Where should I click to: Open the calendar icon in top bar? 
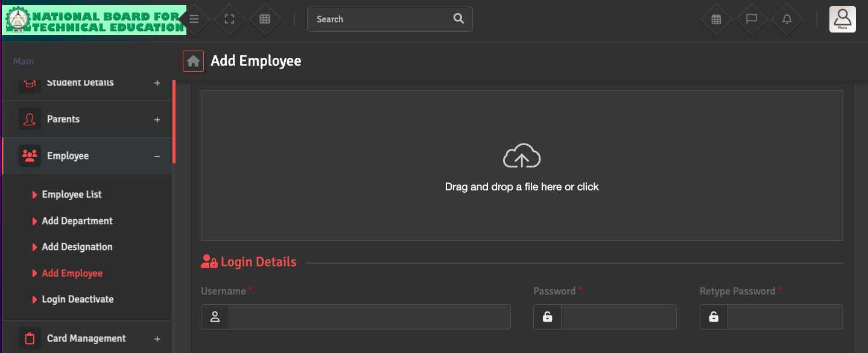pyautogui.click(x=716, y=19)
